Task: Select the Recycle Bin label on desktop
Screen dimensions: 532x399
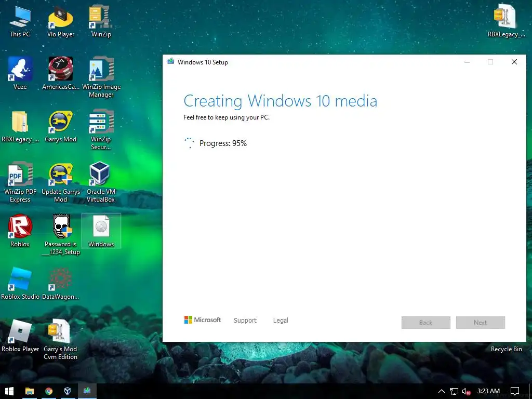Action: [506, 349]
